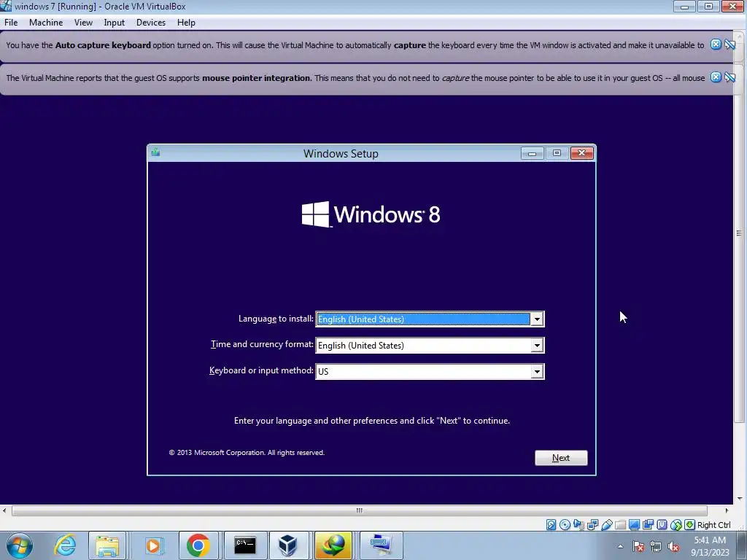Click the mouse integration status icon
747x560 pixels.
[x=676, y=525]
